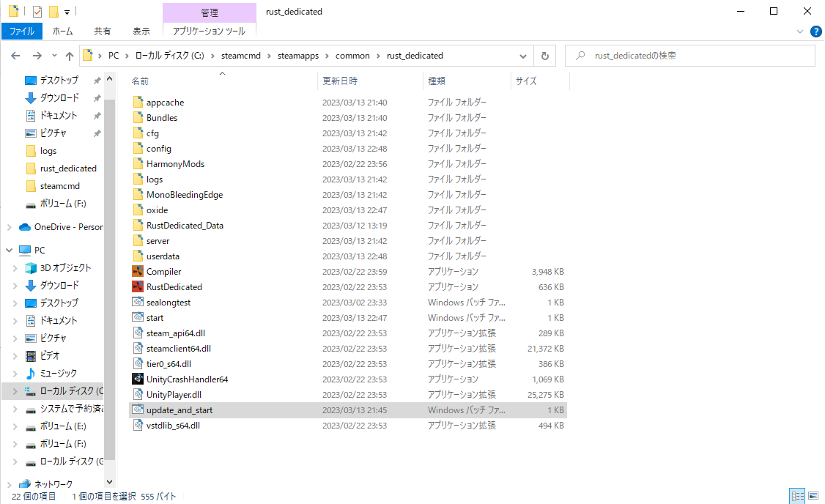Viewport: 825px width, 504px height.
Task: Switch to large icons view layout
Action: pyautogui.click(x=813, y=496)
